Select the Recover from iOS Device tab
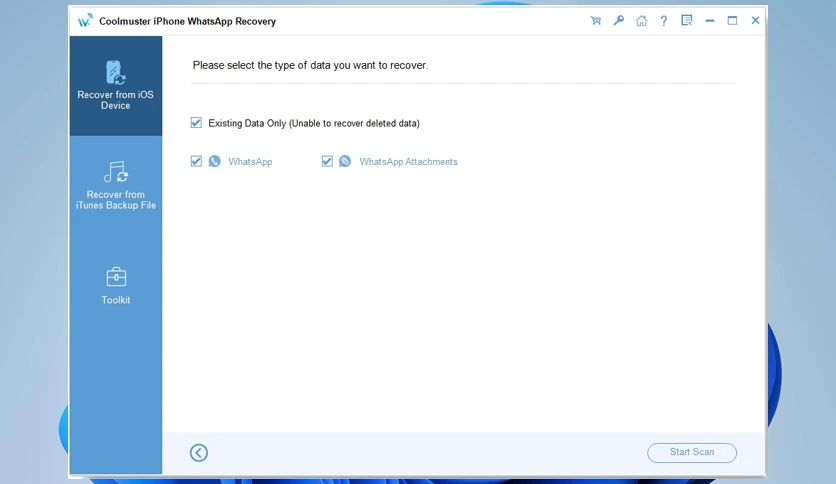Viewport: 836px width, 484px height. click(x=116, y=86)
